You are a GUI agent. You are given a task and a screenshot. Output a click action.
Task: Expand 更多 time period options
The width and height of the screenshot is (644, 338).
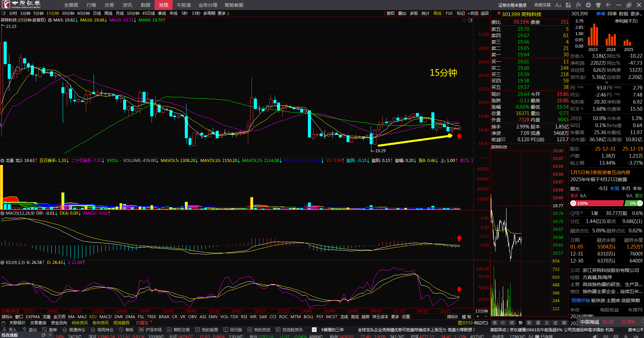tap(223, 13)
